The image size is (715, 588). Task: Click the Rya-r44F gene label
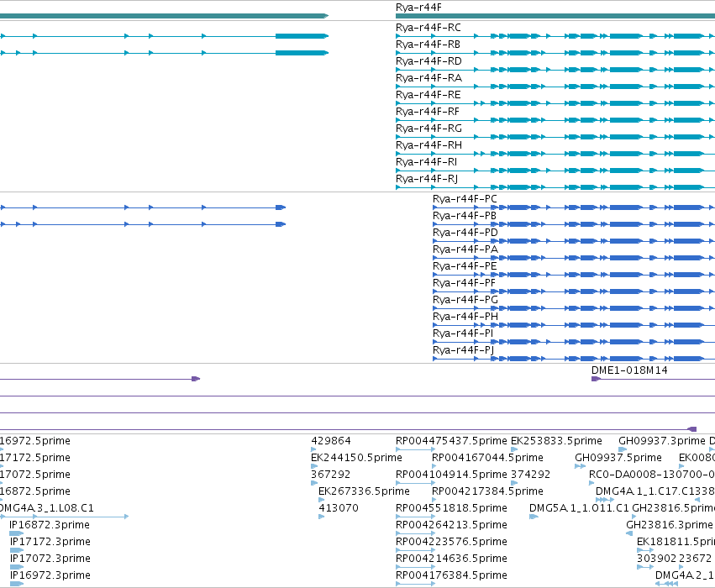coord(418,8)
